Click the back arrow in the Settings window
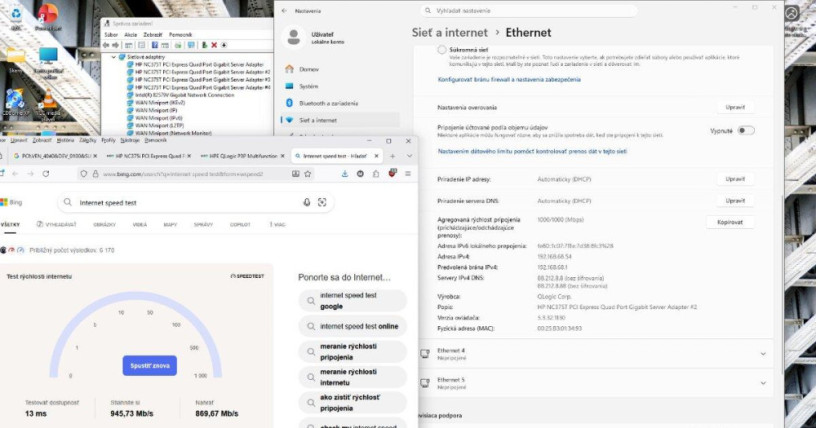 (x=284, y=10)
